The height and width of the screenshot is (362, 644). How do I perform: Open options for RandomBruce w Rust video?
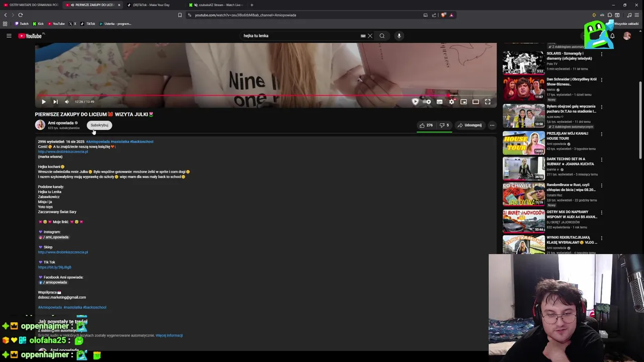pos(602,185)
